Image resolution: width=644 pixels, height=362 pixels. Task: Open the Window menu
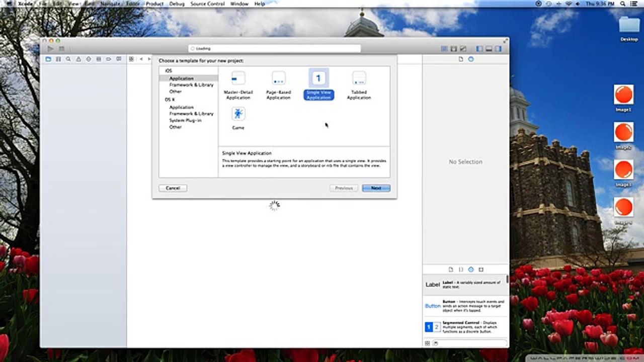coord(239,4)
